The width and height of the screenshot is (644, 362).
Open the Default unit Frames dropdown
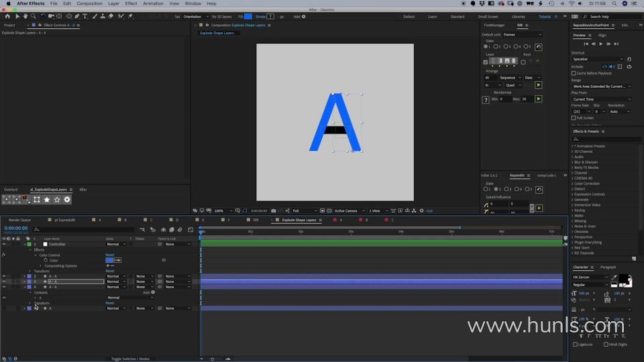coord(522,35)
